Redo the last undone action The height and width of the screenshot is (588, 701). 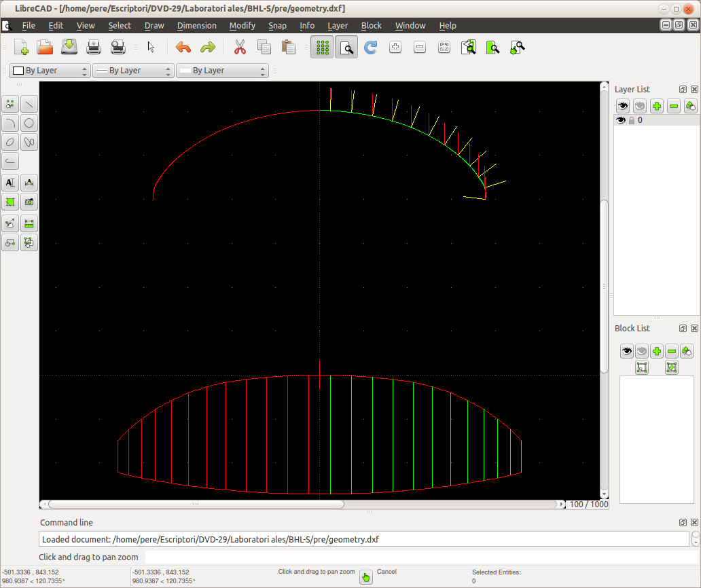[x=208, y=47]
